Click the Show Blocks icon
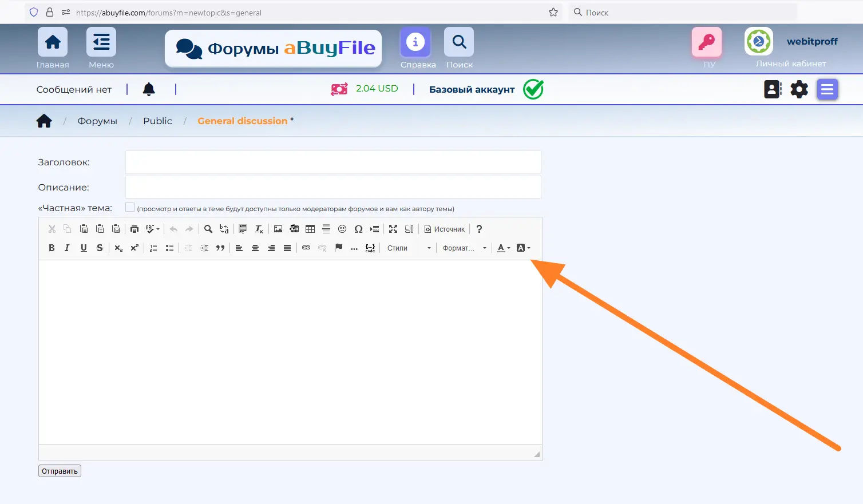The width and height of the screenshot is (863, 504). point(409,229)
